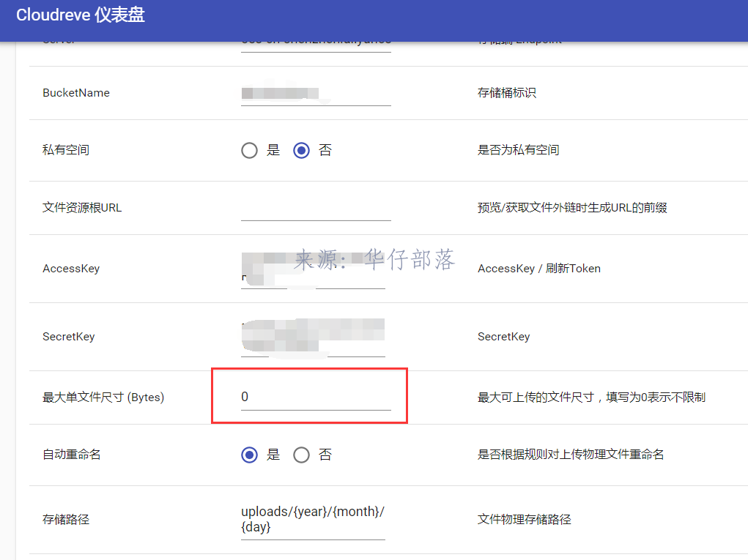Click the 文件资源根URL text field

click(x=315, y=208)
